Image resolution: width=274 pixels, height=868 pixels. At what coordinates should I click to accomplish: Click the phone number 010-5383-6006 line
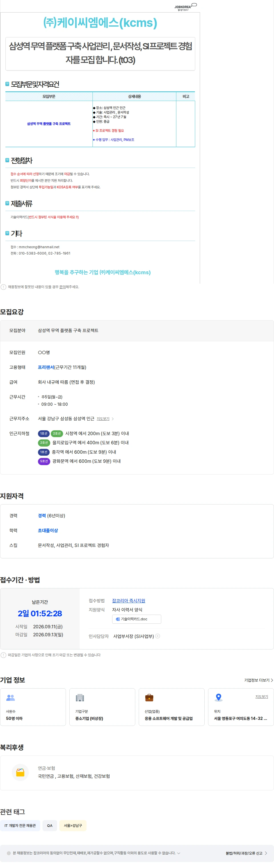tap(41, 253)
